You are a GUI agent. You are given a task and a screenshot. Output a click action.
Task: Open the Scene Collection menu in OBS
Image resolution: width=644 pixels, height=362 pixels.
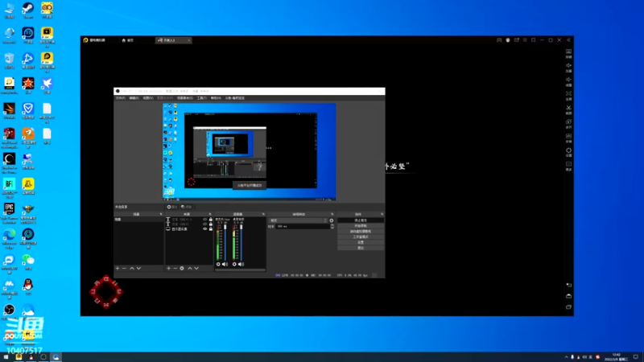185,98
